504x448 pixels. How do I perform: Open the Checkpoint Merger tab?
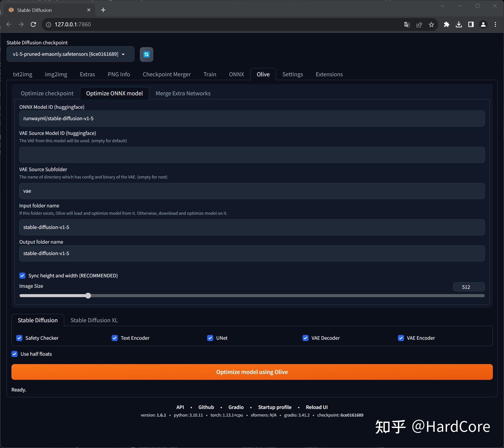[x=166, y=74]
